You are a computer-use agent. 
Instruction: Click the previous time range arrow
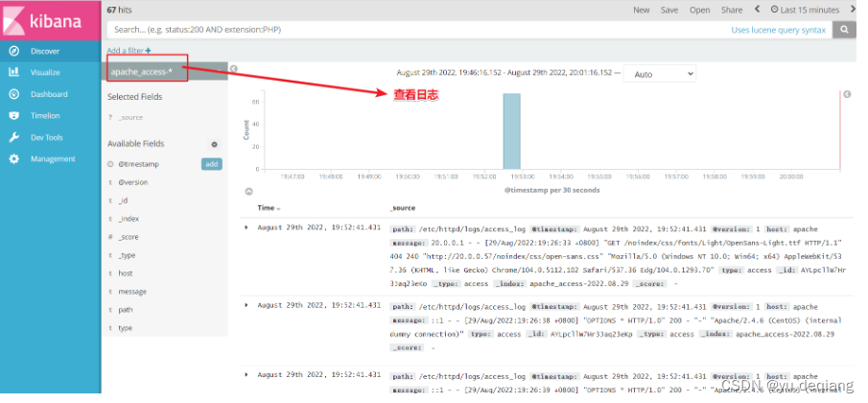click(758, 10)
